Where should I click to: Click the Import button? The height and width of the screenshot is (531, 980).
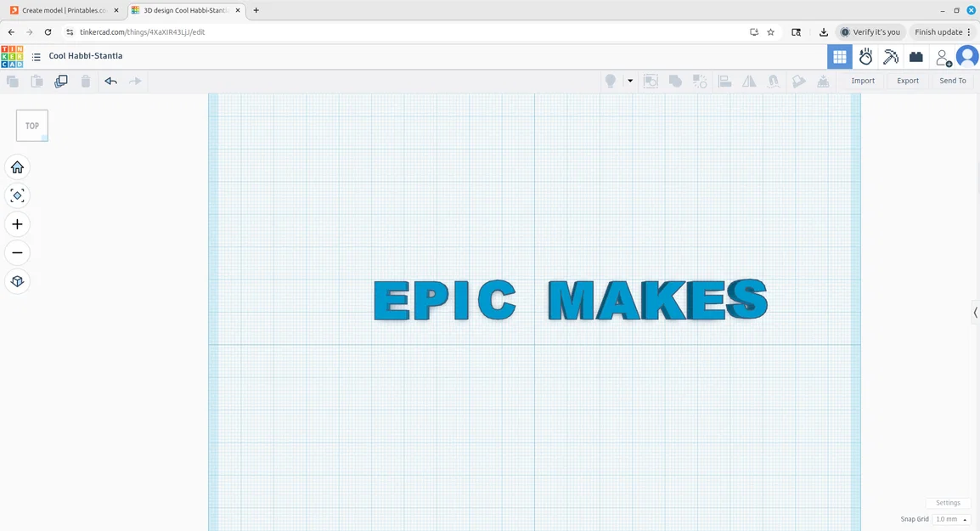[x=863, y=81]
